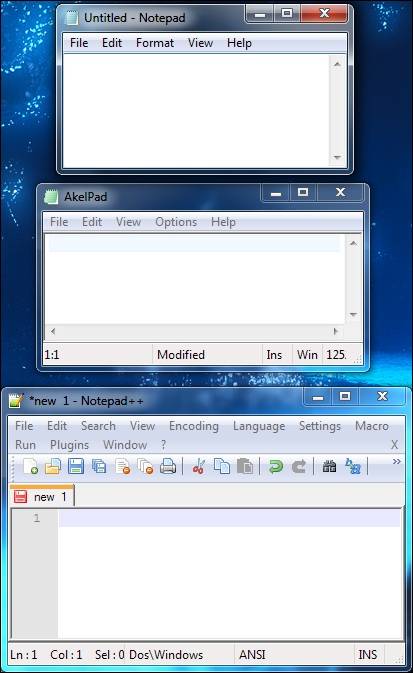Close the document with menu bar X in Notepad++
Screen dimensions: 413x673
click(x=394, y=445)
